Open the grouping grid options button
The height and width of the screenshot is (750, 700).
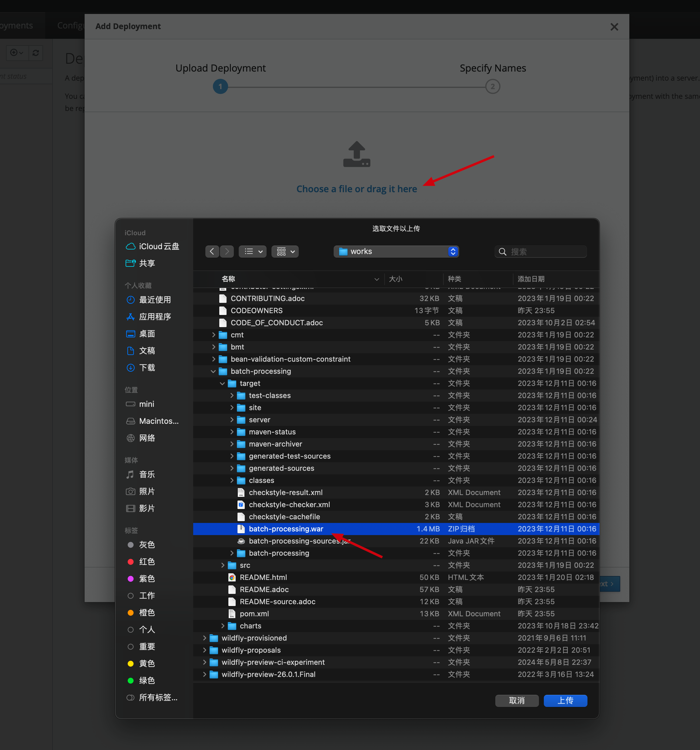tap(285, 251)
